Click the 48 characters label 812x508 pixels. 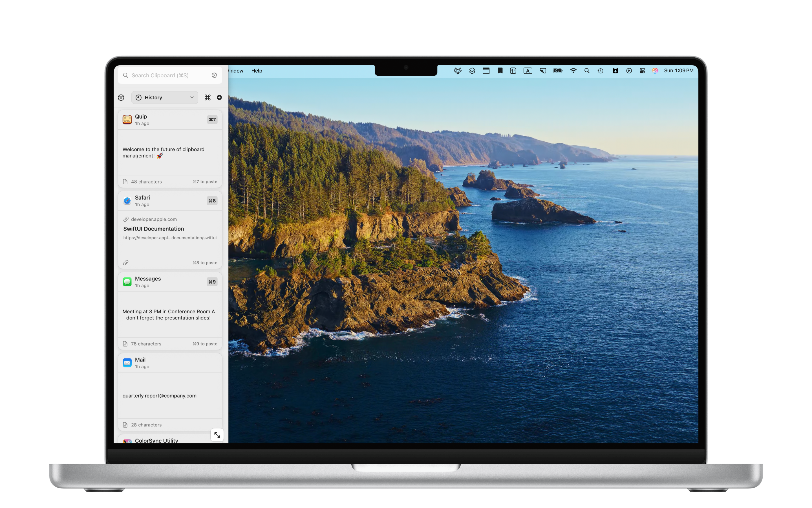(x=146, y=182)
